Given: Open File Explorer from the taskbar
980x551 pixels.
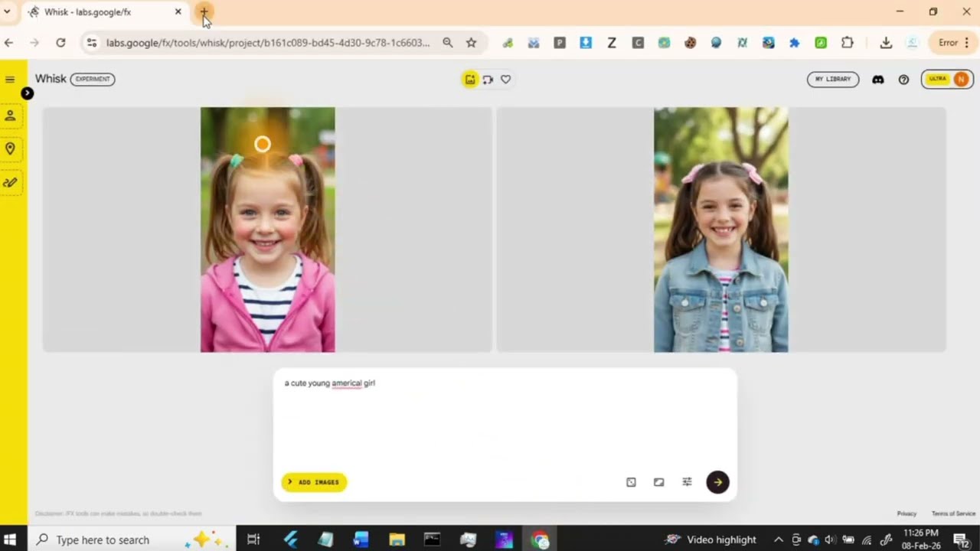Looking at the screenshot, I should tap(397, 540).
